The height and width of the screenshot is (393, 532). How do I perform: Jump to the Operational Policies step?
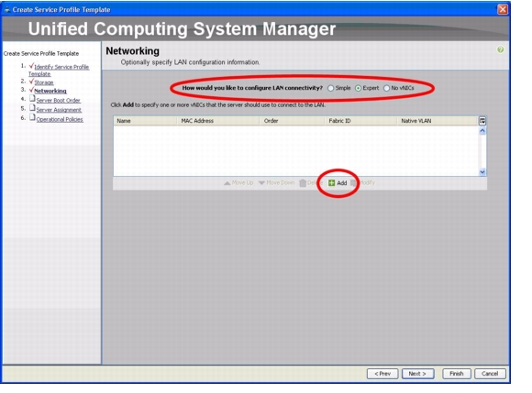(x=60, y=119)
